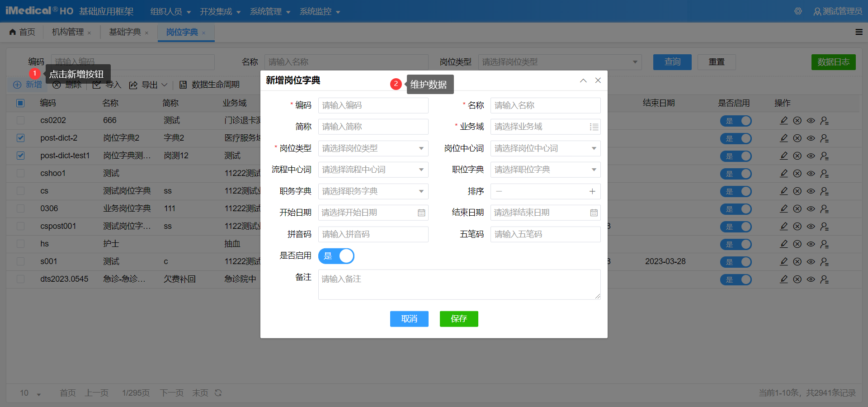Open the hamburger menu at tab bar right
Image resolution: width=868 pixels, height=407 pixels.
(859, 32)
